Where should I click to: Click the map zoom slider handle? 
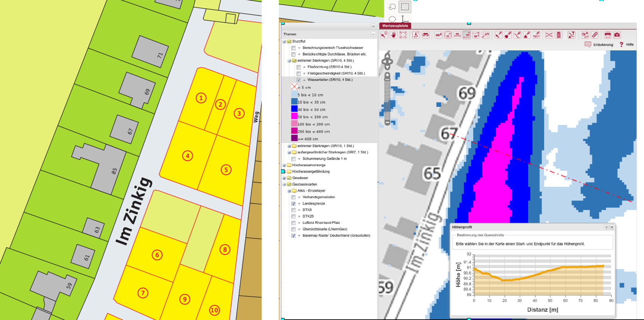tap(387, 80)
